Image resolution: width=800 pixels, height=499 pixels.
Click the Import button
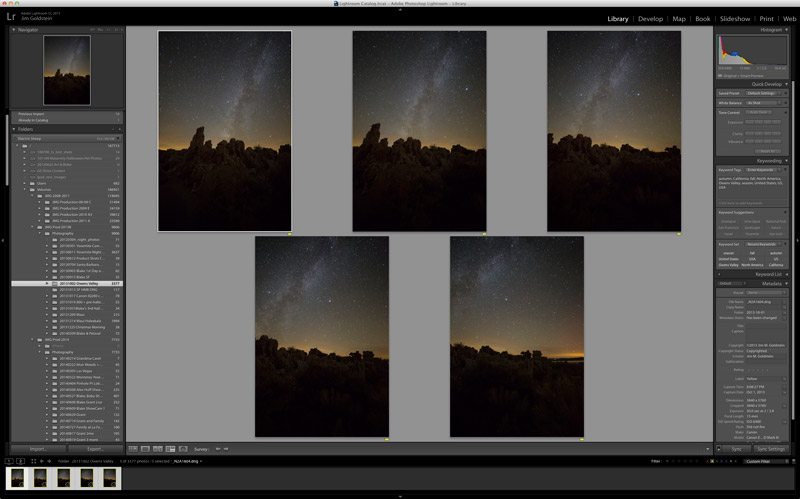(x=38, y=449)
